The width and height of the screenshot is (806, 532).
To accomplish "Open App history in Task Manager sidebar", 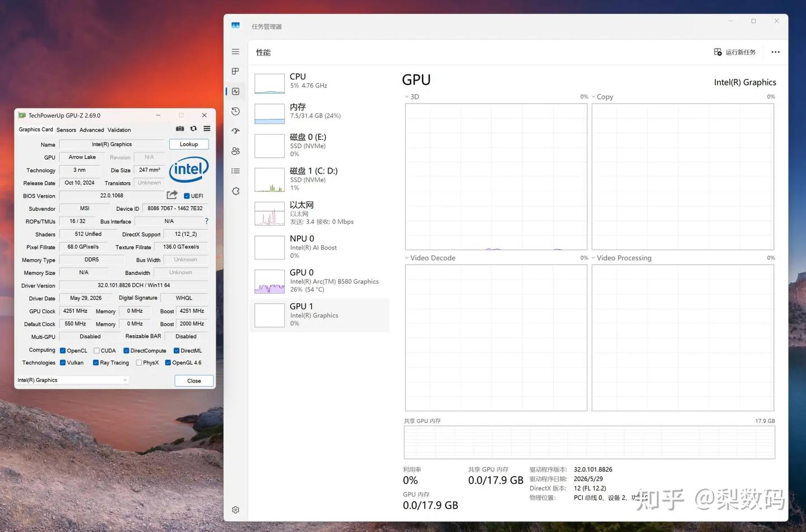I will [236, 111].
